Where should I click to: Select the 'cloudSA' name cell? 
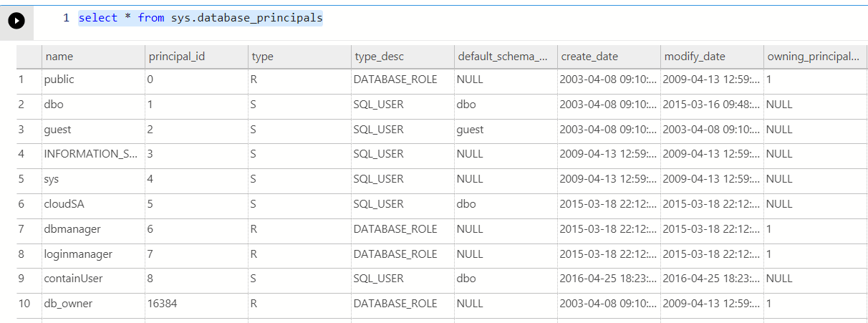(x=93, y=204)
